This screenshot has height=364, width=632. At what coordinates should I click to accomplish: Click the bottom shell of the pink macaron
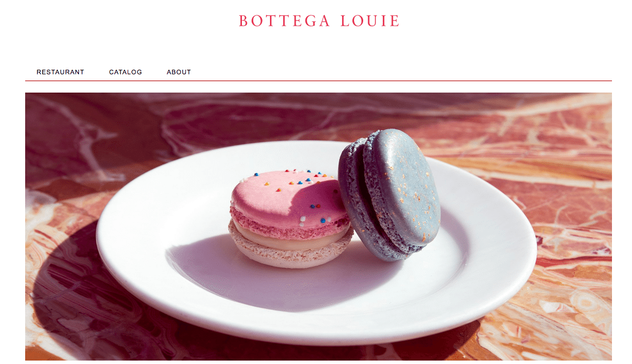289,254
